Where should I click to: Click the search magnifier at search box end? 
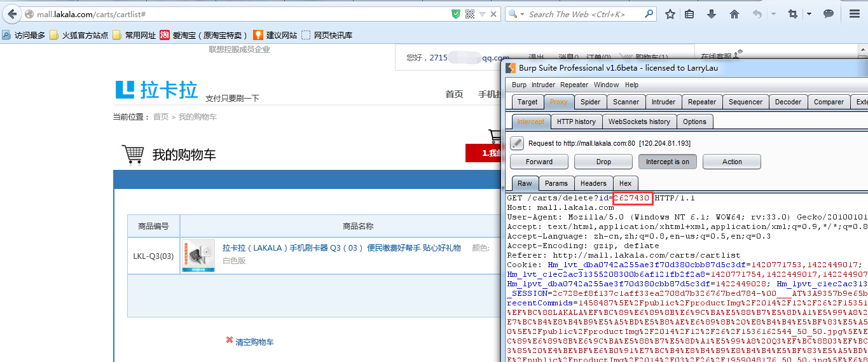tap(649, 14)
